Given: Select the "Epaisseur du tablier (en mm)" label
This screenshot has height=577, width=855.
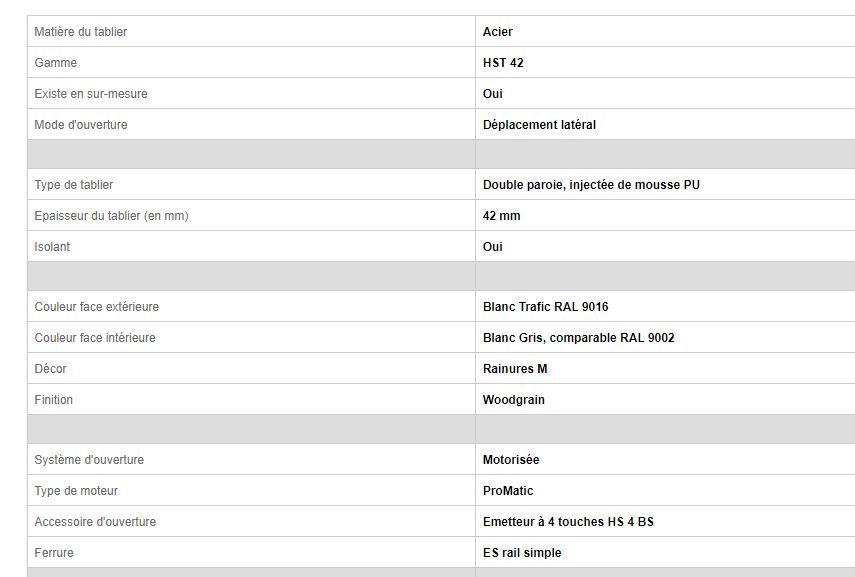Looking at the screenshot, I should pos(111,216).
